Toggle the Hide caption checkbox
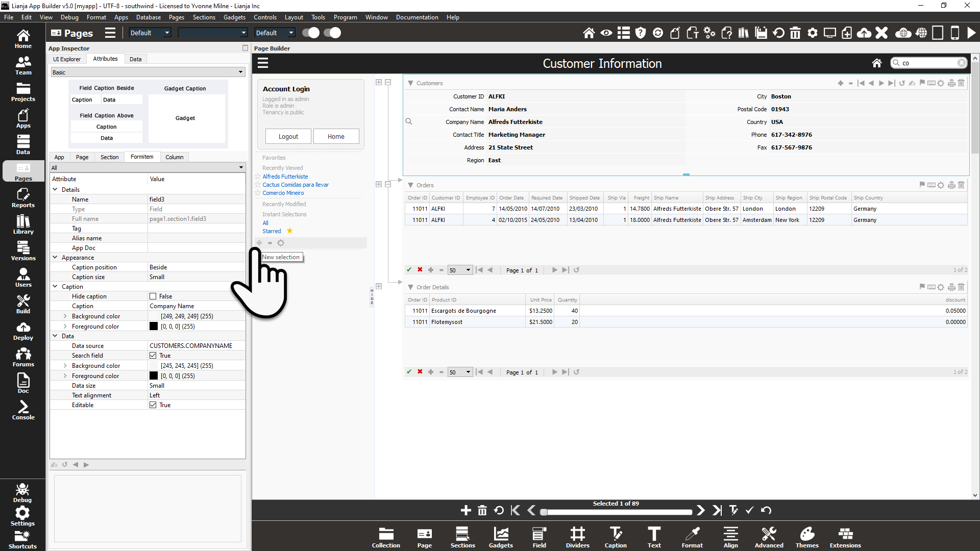 pyautogui.click(x=153, y=296)
